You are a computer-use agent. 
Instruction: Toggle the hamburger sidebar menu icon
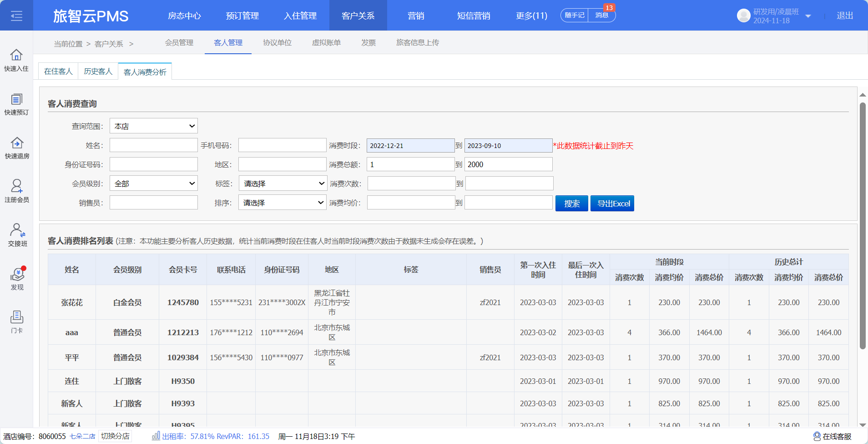16,16
